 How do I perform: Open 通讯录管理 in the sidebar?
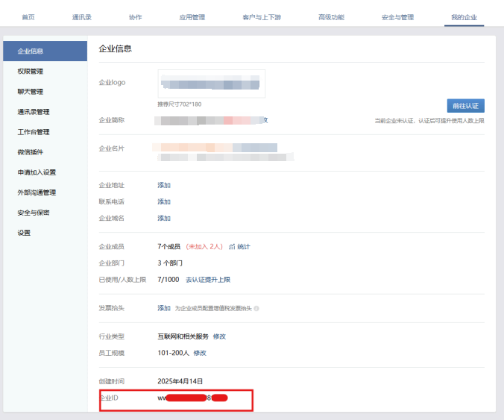34,112
